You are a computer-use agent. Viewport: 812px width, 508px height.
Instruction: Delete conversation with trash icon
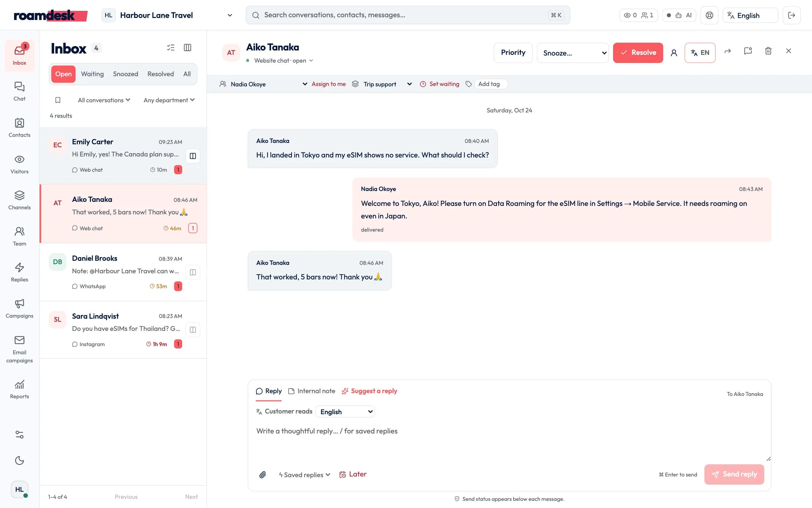pyautogui.click(x=768, y=51)
